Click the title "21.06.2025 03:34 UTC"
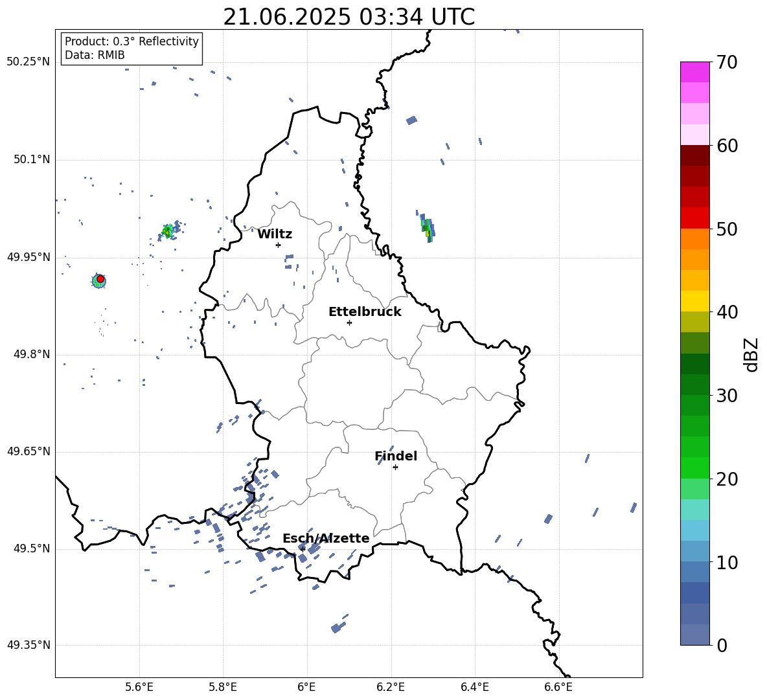The width and height of the screenshot is (767, 700). (x=349, y=17)
